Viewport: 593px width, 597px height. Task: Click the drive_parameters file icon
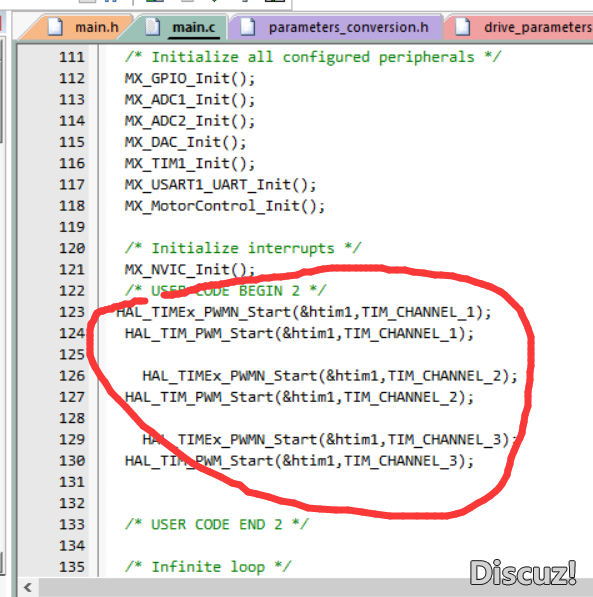[462, 27]
